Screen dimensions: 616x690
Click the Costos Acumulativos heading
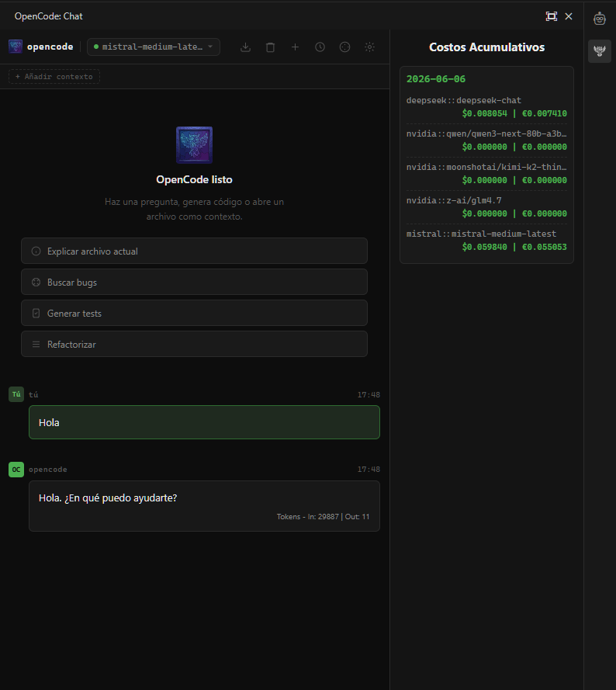coord(486,47)
